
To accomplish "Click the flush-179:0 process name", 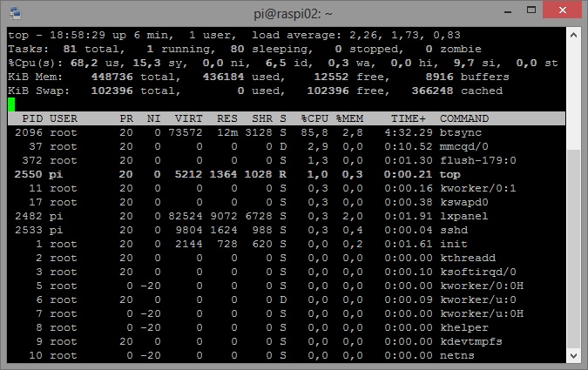I will tap(478, 160).
